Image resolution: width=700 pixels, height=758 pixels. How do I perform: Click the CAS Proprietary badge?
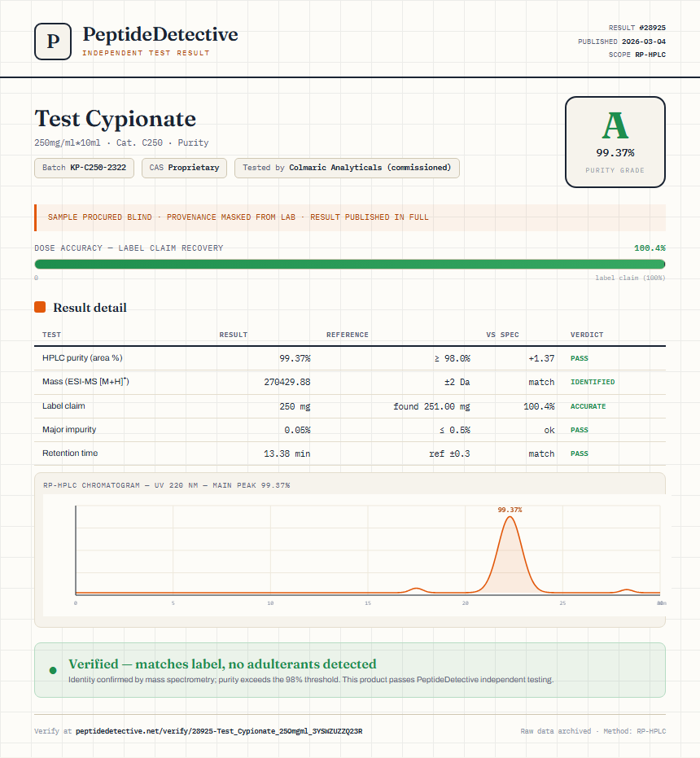tap(184, 168)
